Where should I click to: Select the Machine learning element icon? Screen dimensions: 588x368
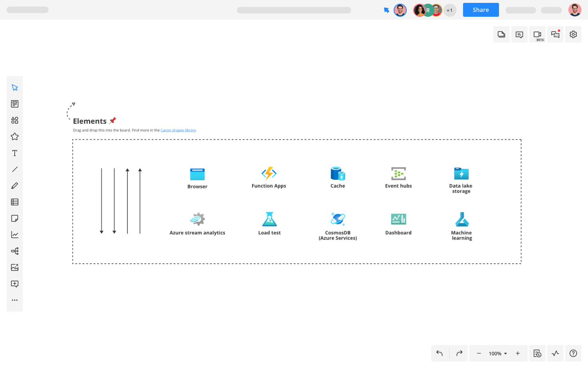pos(462,219)
